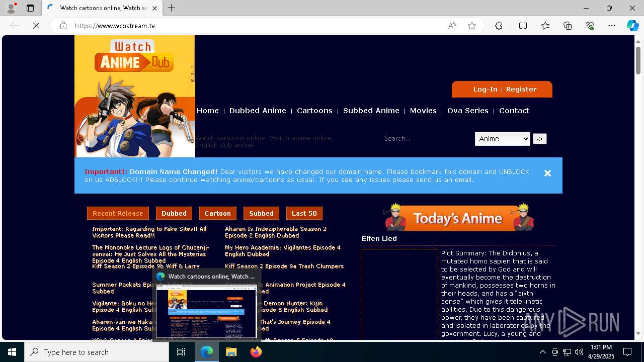This screenshot has width=644, height=362.
Task: Open the Windows Start menu
Action: [12, 352]
